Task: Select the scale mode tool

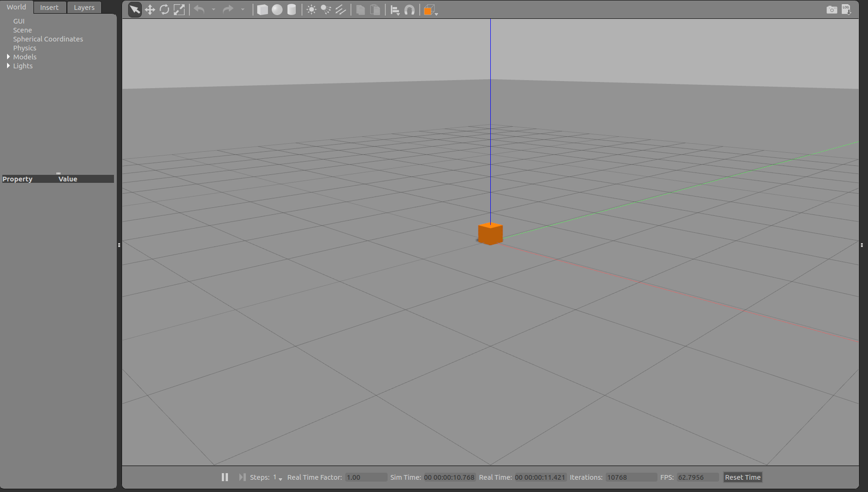Action: click(179, 10)
